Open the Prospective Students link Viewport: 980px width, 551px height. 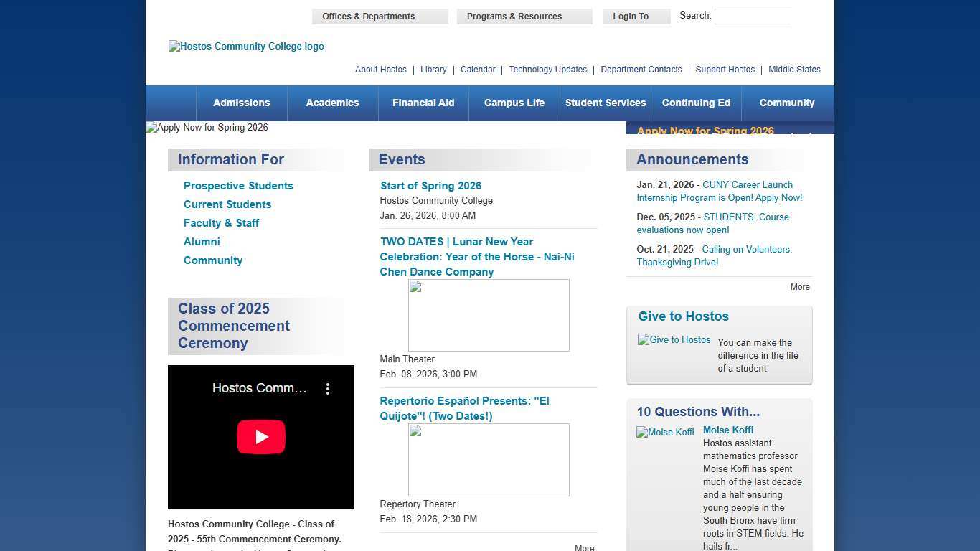[x=238, y=186]
